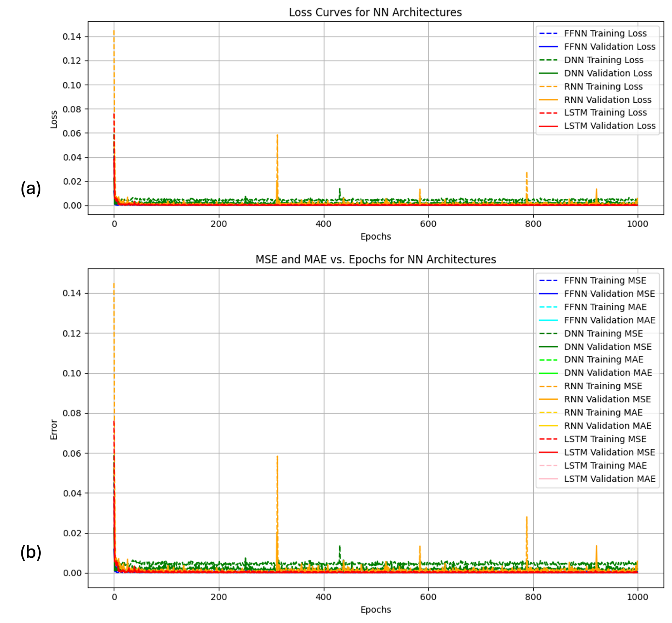Image resolution: width=672 pixels, height=623 pixels.
Task: Click 'FFNN Training MSE' legend entry
Action: pyautogui.click(x=593, y=281)
